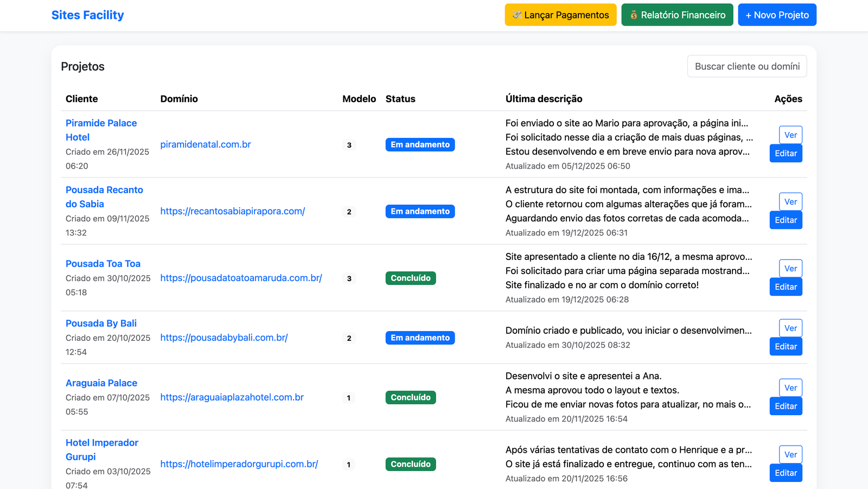
Task: Open https://pousadabybali.com.br/ link
Action: coord(224,337)
